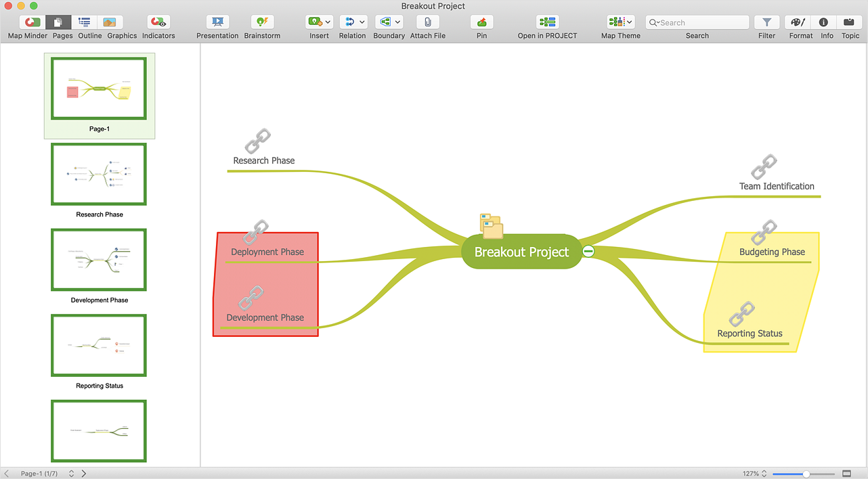
Task: Toggle the Outline view button
Action: tap(85, 22)
